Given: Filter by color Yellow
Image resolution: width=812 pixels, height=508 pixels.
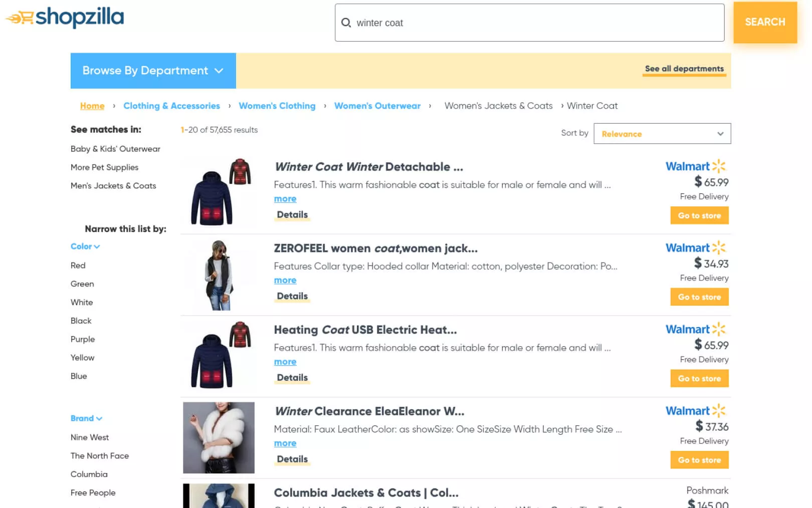Looking at the screenshot, I should pos(82,358).
